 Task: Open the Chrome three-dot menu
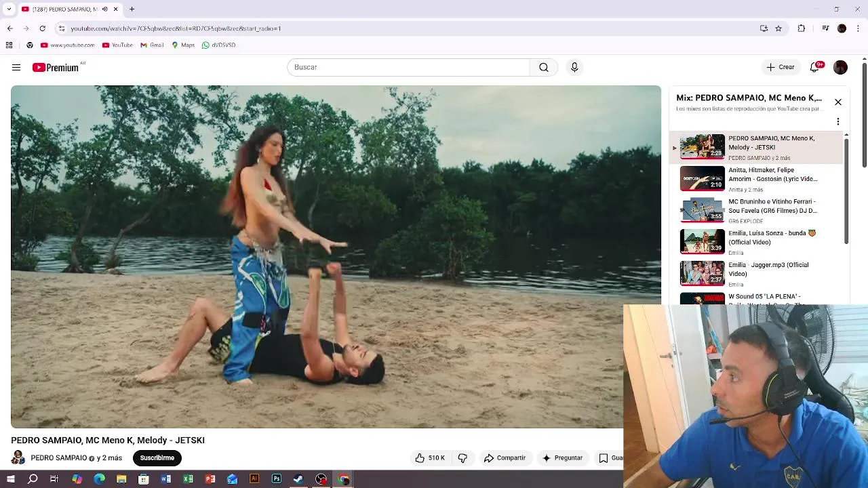point(859,28)
